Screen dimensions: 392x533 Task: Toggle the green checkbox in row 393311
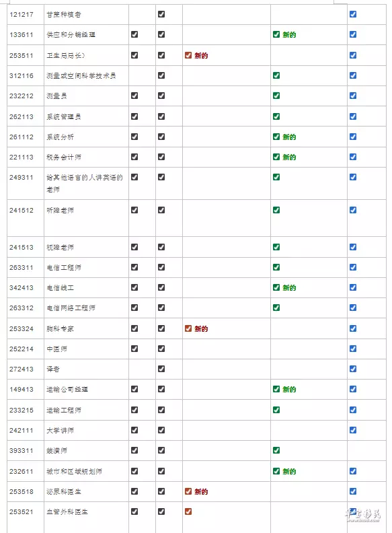coord(276,450)
